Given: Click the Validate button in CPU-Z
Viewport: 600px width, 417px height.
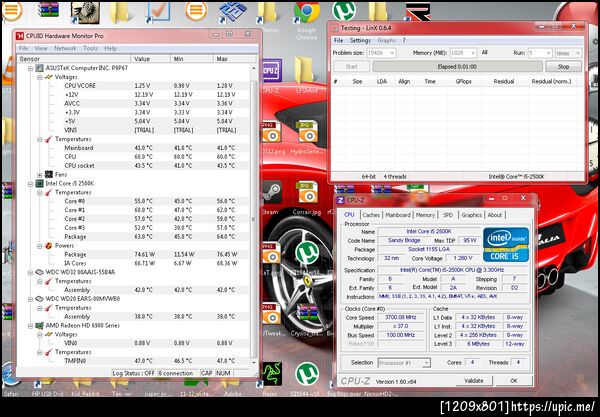Looking at the screenshot, I should tap(474, 381).
